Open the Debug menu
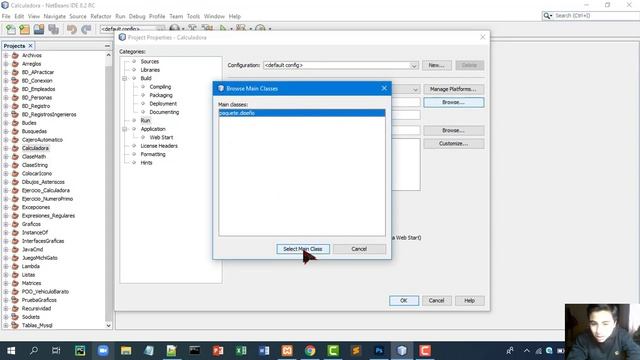The height and width of the screenshot is (360, 640). tap(137, 16)
